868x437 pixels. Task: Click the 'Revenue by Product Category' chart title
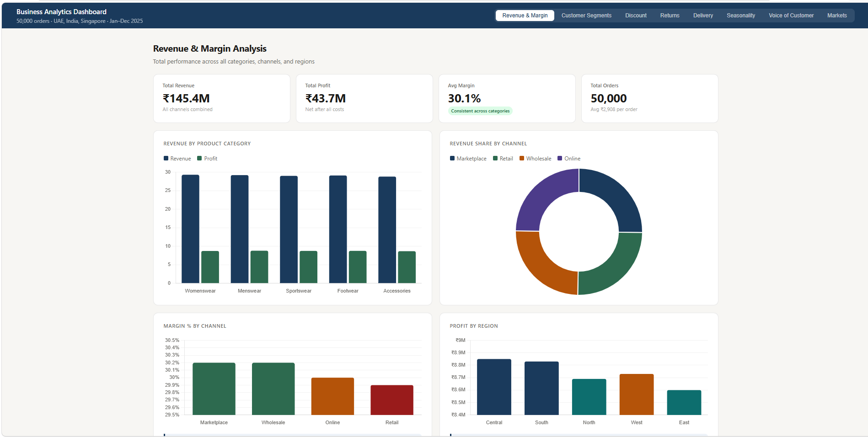pos(207,144)
